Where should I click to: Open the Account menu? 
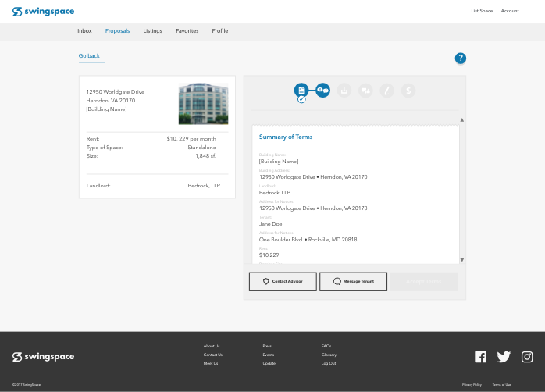(510, 11)
